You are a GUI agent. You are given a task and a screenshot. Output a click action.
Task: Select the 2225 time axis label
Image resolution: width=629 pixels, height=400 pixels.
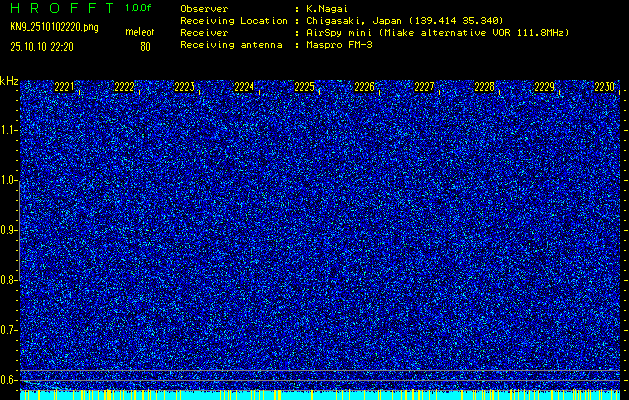(304, 88)
